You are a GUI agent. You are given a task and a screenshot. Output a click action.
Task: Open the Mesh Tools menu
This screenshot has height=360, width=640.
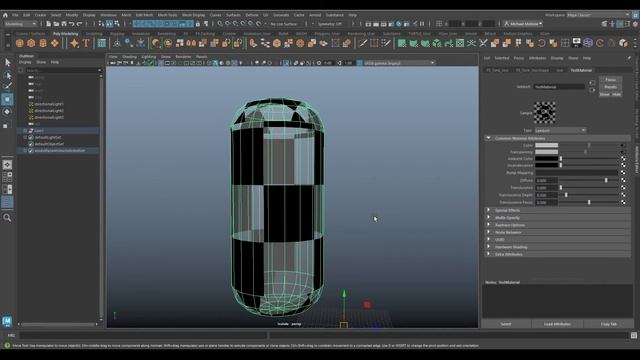click(x=167, y=15)
